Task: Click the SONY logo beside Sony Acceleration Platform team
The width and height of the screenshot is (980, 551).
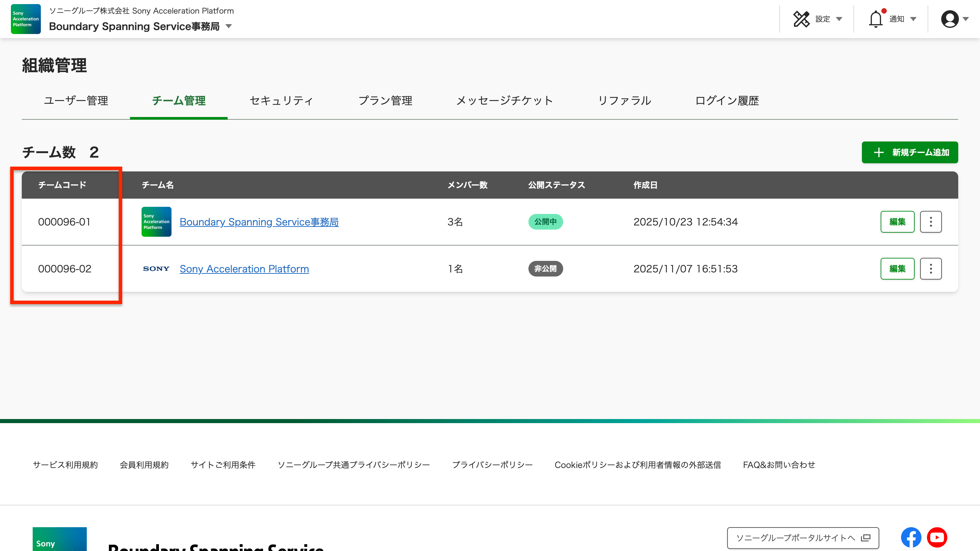Action: coord(156,268)
